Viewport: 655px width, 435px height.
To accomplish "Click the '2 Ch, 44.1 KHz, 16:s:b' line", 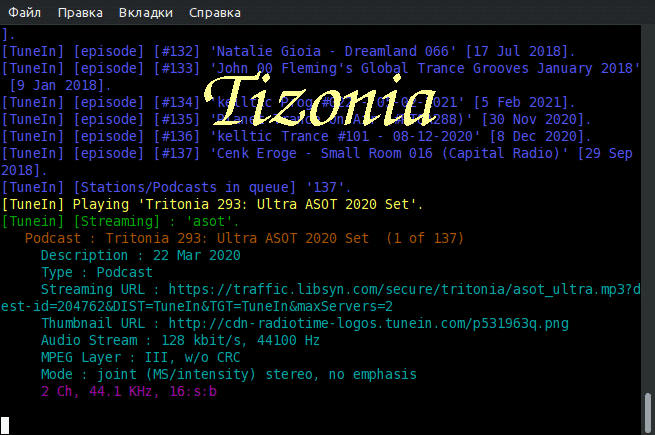I will click(x=129, y=392).
